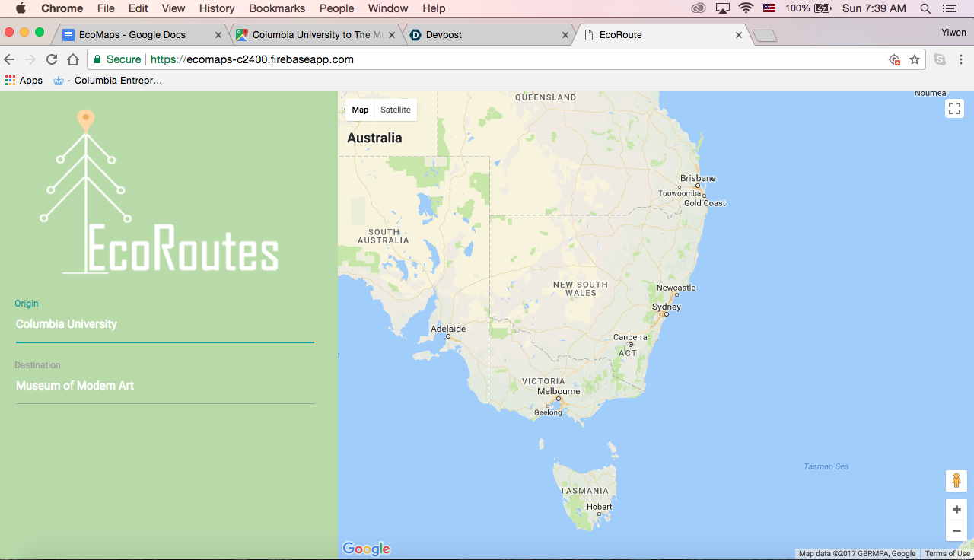Click the Origin field with Columbia University
Screen dimensions: 974x560
tap(164, 324)
